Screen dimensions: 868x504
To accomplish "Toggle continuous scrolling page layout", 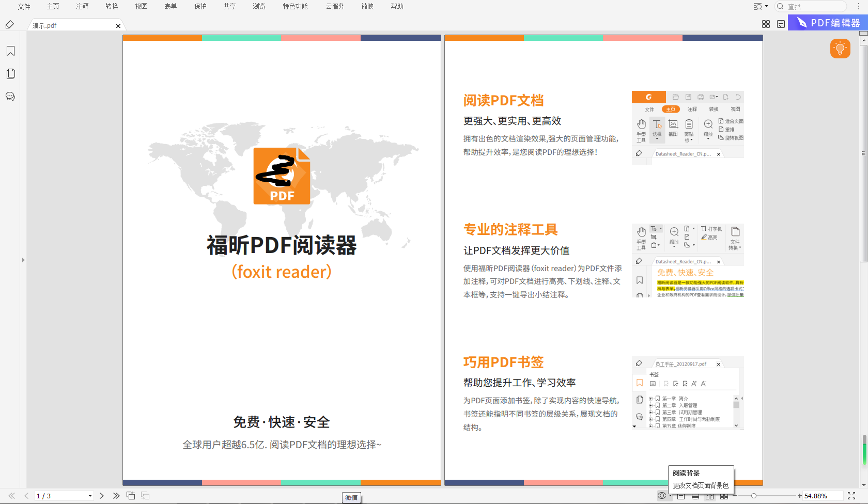I will (x=695, y=496).
